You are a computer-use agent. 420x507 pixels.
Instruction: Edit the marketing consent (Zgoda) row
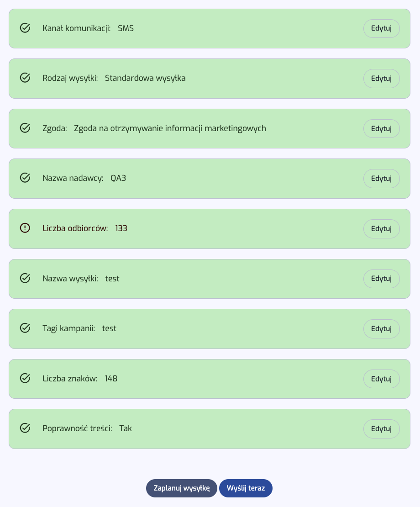click(381, 128)
